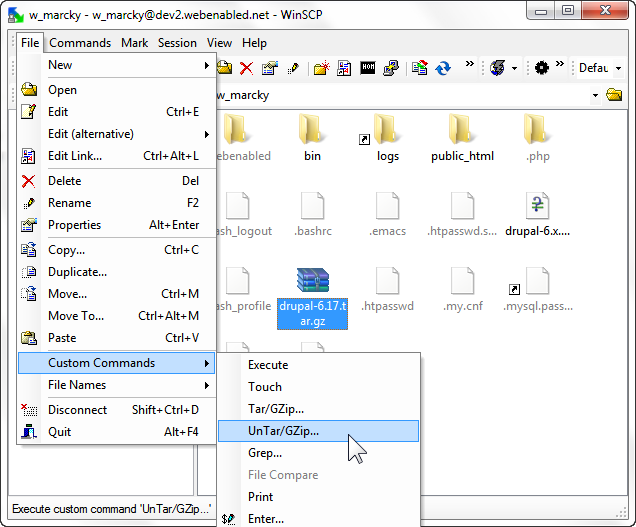Open the bin folder

coord(312,138)
